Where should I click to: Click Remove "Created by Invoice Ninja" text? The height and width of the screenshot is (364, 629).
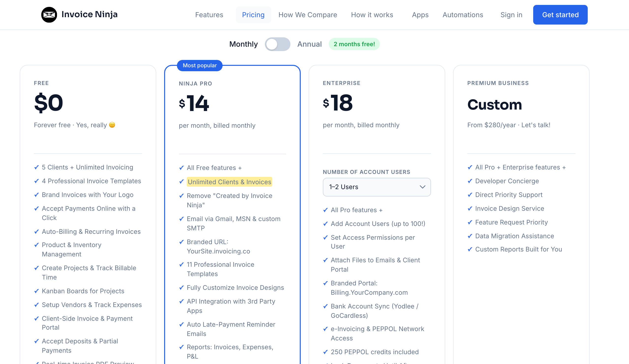point(229,200)
